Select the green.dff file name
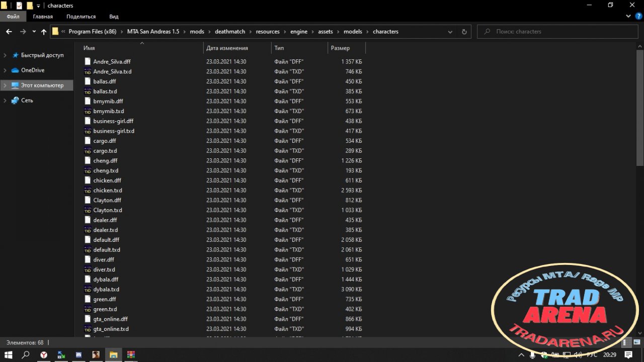The width and height of the screenshot is (644, 362). coord(105,299)
